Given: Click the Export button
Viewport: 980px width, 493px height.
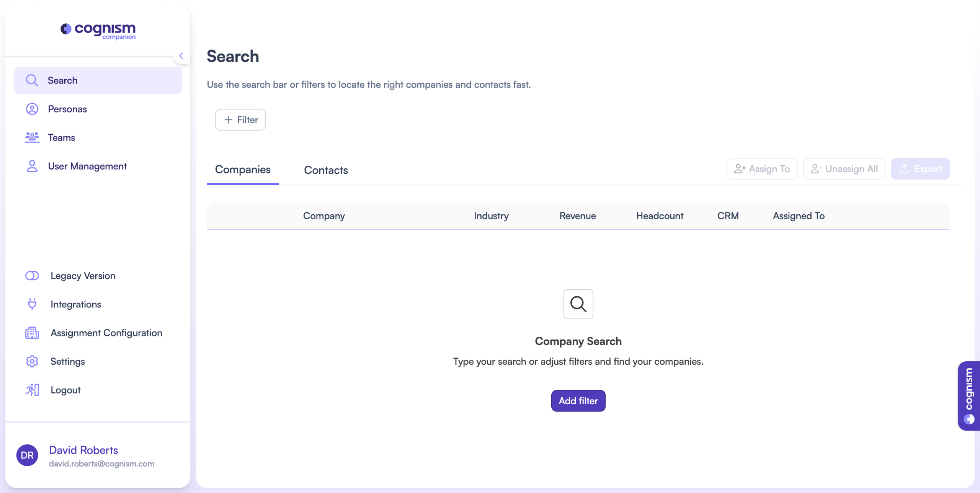Looking at the screenshot, I should 920,169.
